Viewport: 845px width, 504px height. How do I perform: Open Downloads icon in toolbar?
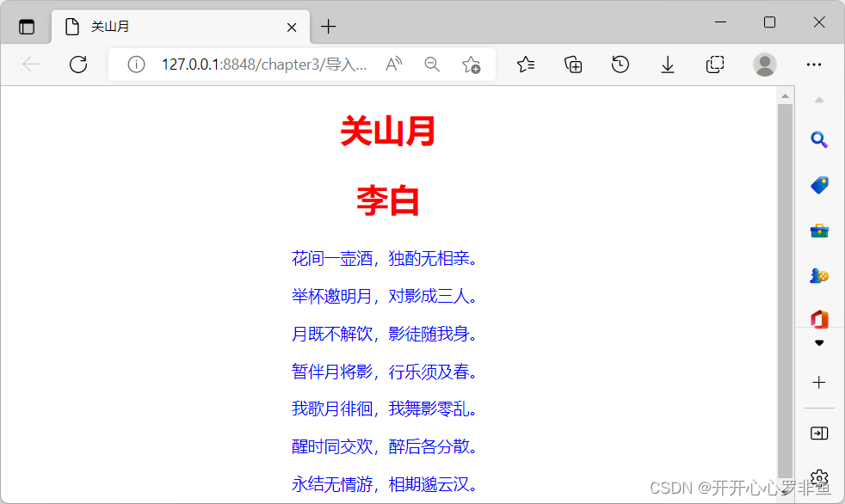click(667, 65)
